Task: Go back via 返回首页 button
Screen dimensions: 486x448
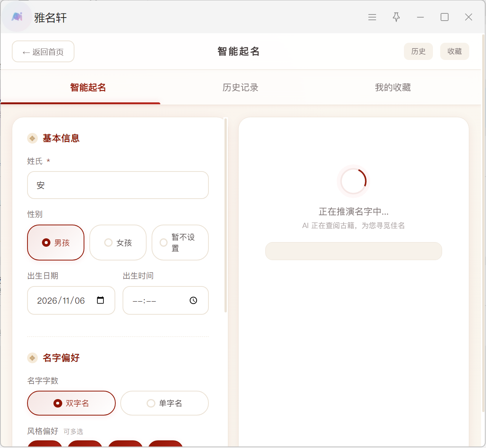Action: point(43,52)
